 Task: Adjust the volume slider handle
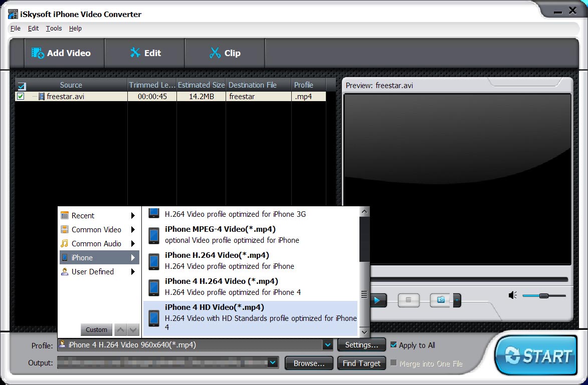544,296
